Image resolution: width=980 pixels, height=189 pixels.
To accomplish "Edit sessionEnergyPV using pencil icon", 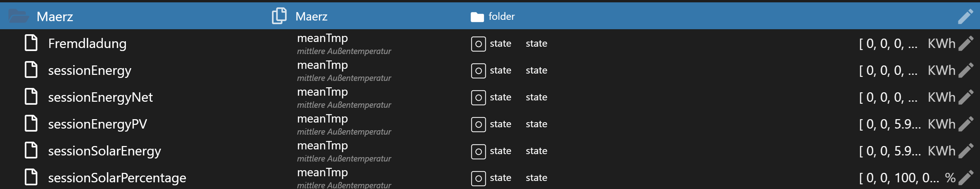I will pos(966,124).
